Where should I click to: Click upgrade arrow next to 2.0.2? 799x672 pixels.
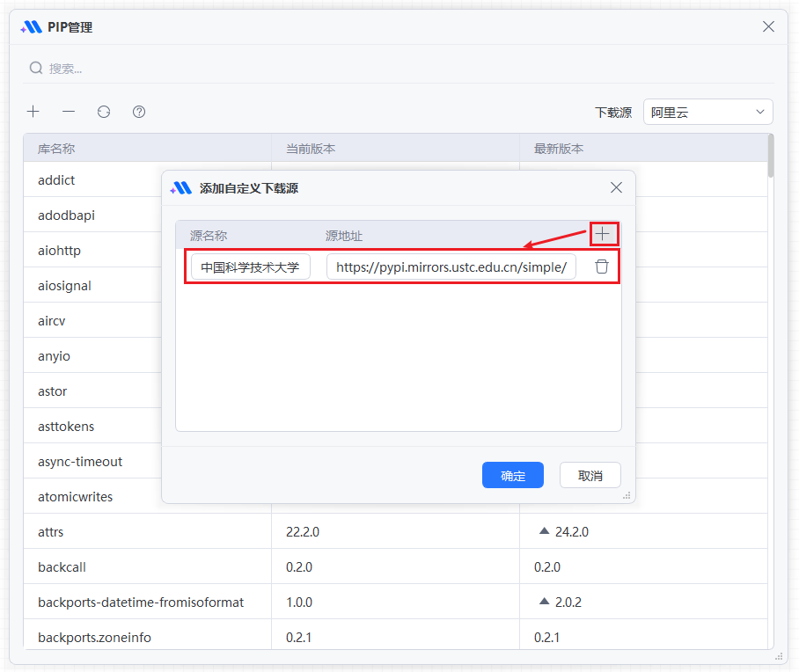click(544, 601)
